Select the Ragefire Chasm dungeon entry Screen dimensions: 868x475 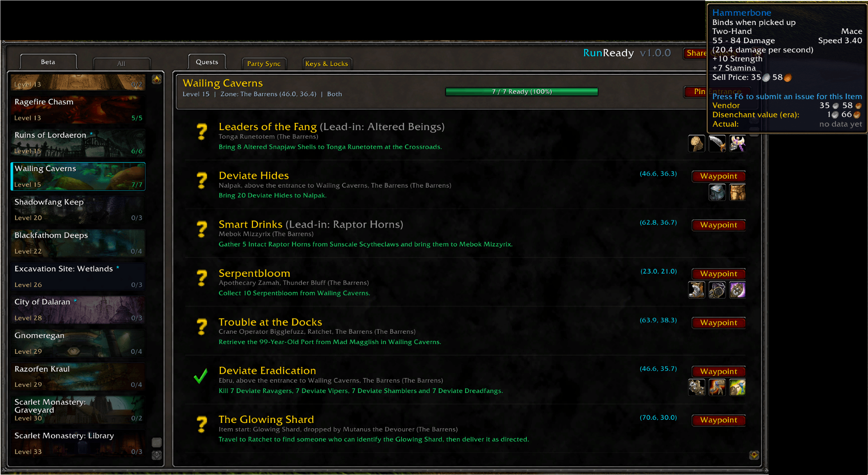coord(78,110)
